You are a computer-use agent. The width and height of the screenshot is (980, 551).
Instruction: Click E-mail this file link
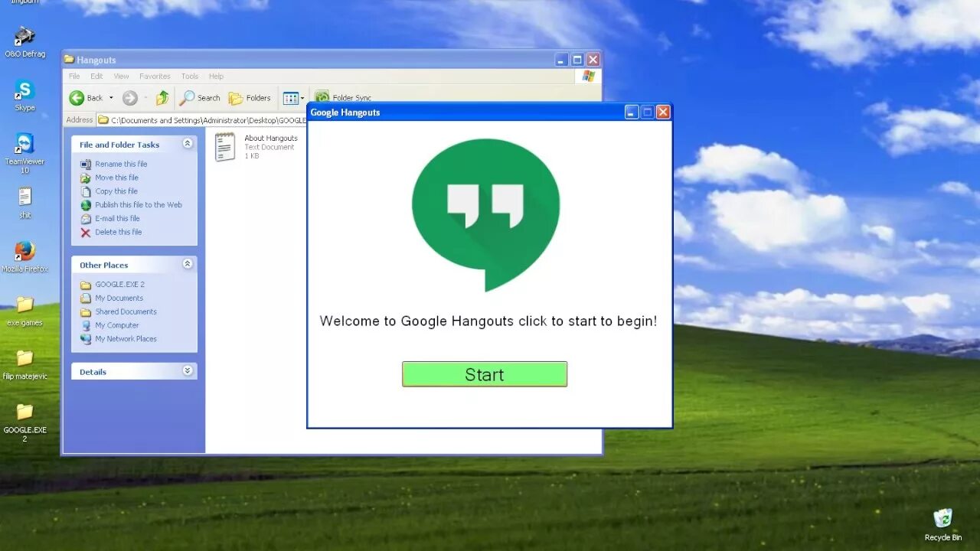tap(117, 219)
